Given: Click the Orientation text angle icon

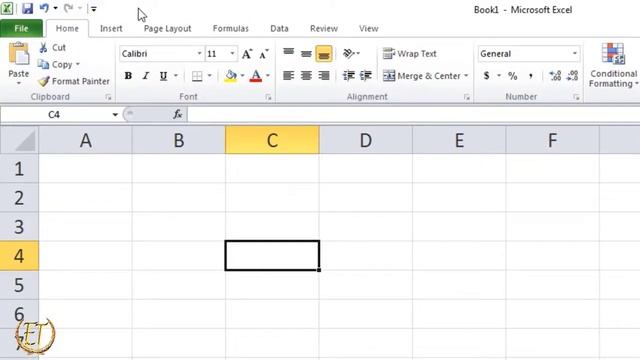Looking at the screenshot, I should pos(349,53).
